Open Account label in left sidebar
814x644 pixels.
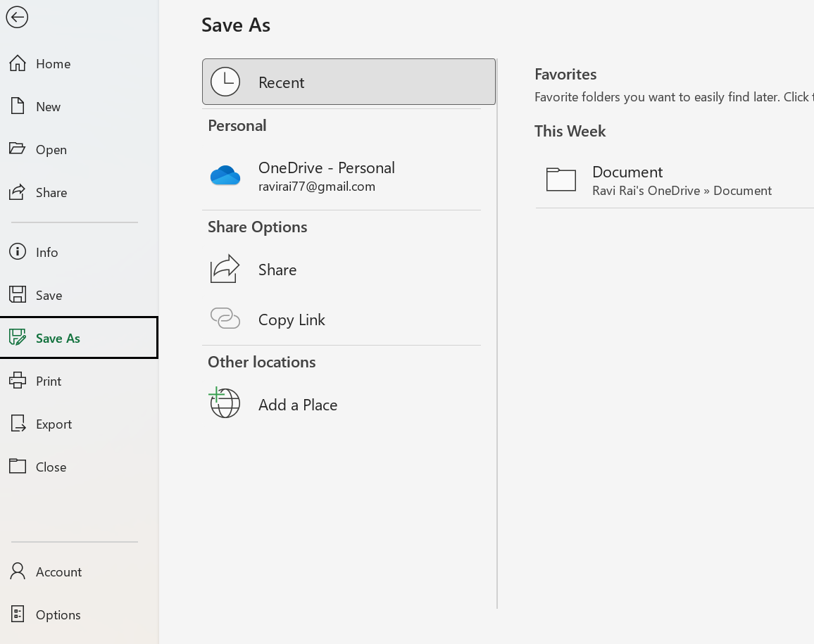click(x=58, y=572)
